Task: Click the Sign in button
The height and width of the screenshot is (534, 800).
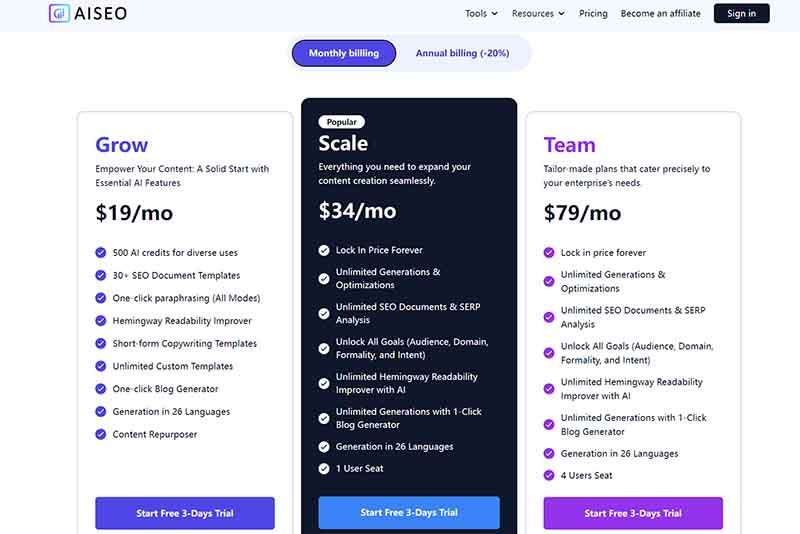Action: coord(741,13)
